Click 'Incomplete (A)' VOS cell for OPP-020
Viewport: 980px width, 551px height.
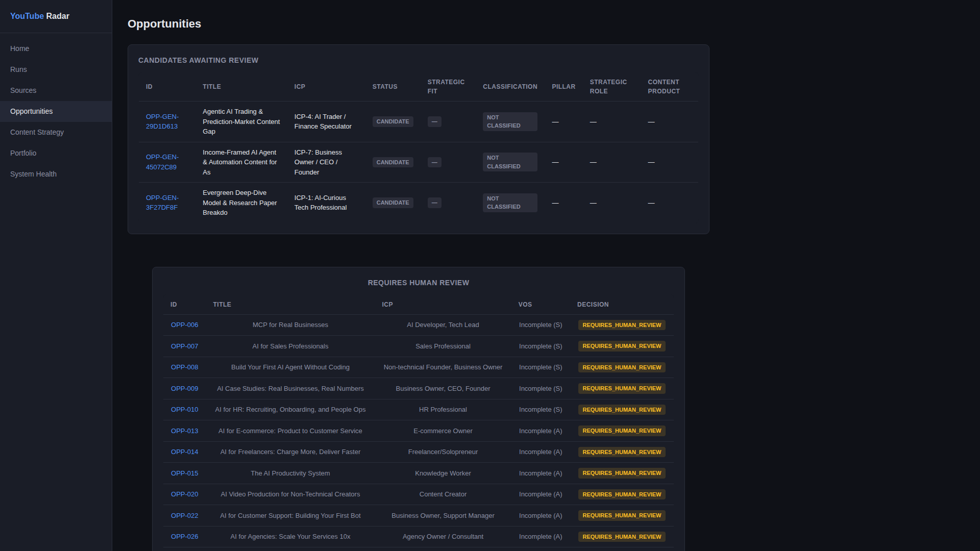541,494
